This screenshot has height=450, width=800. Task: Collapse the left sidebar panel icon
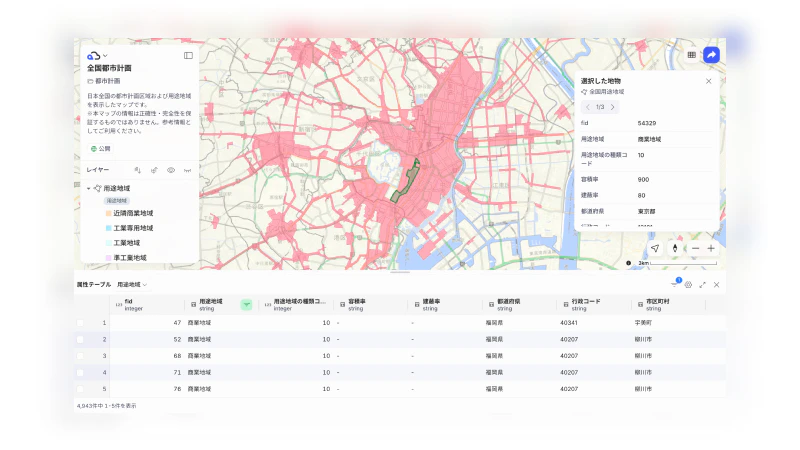click(x=188, y=56)
